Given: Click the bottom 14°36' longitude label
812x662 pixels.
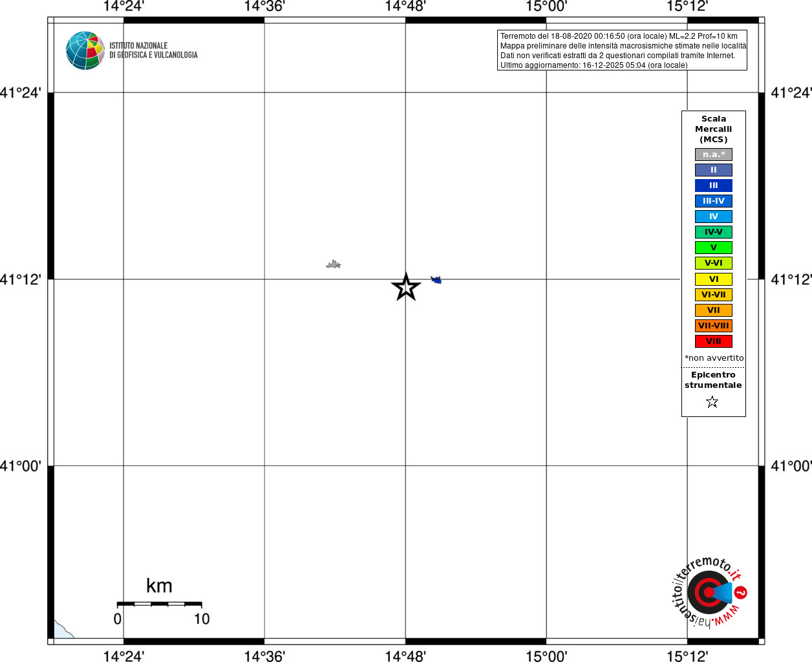Looking at the screenshot, I should (x=264, y=656).
